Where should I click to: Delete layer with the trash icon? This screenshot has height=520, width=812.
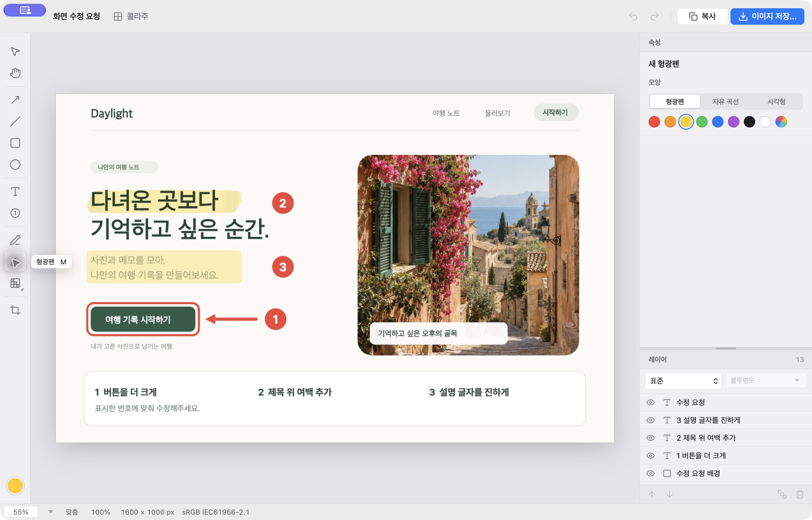click(x=800, y=494)
